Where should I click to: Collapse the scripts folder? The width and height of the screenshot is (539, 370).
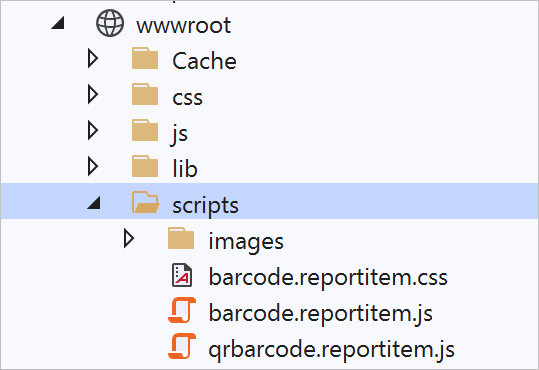94,203
